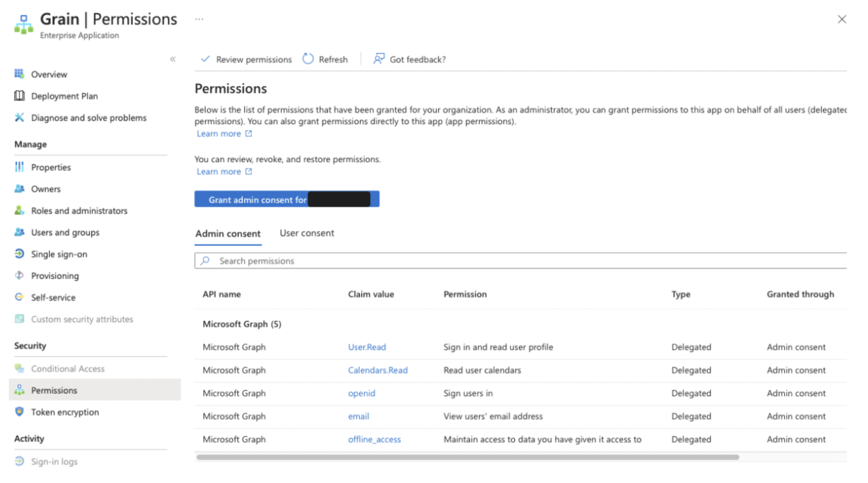
Task: Click the Sign-in logs icon
Action: 19,461
